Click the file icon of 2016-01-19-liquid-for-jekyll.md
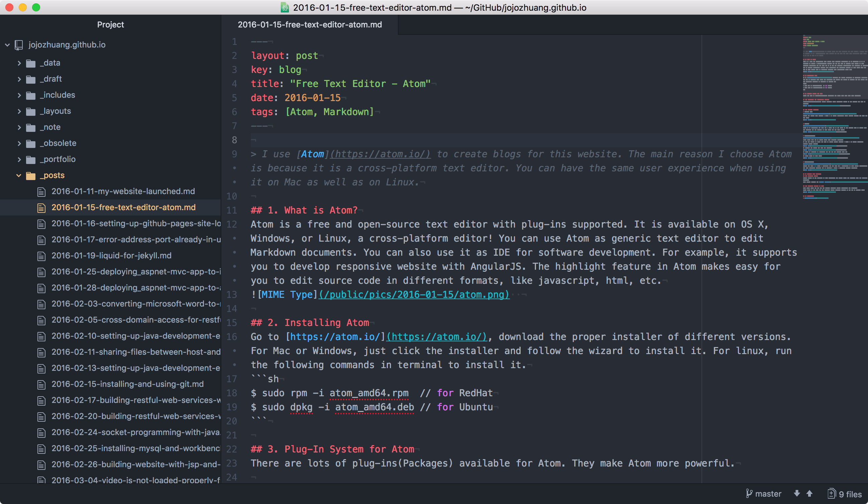Image resolution: width=868 pixels, height=504 pixels. tap(41, 256)
